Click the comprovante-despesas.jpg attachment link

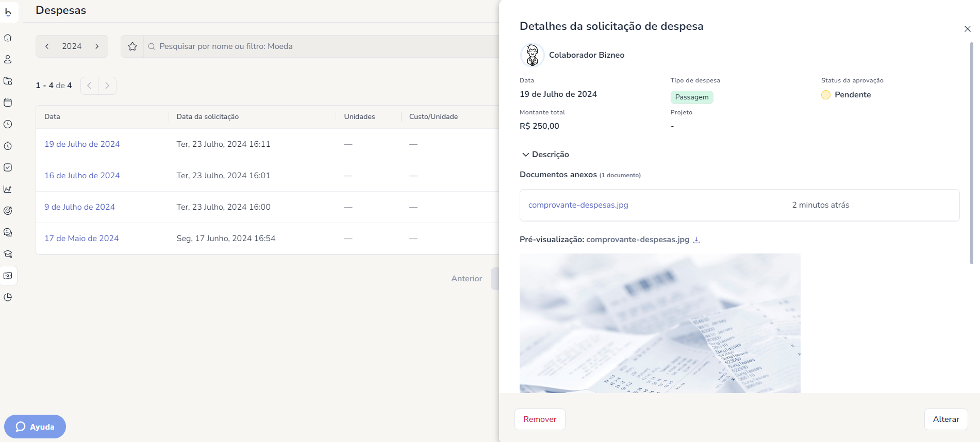coord(578,205)
